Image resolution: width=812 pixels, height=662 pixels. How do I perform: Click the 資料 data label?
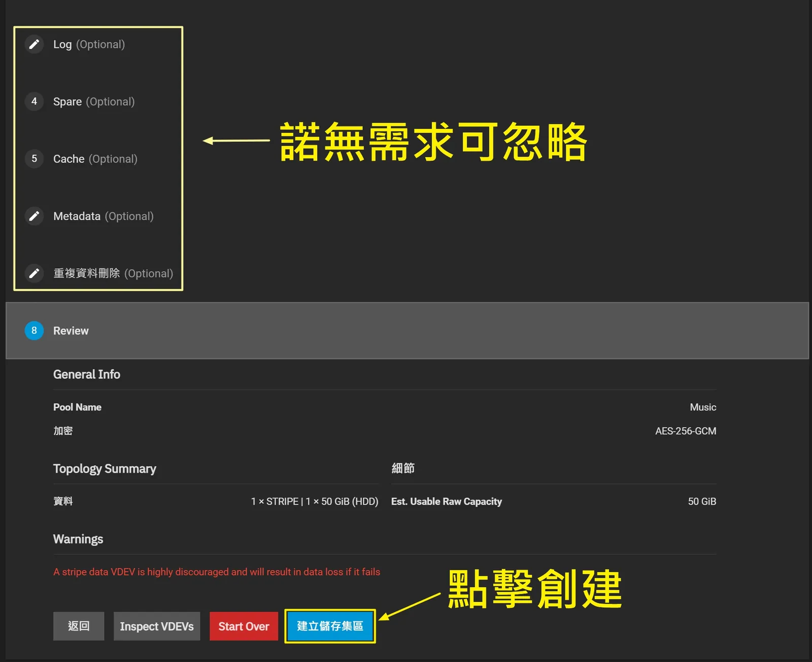(x=63, y=502)
